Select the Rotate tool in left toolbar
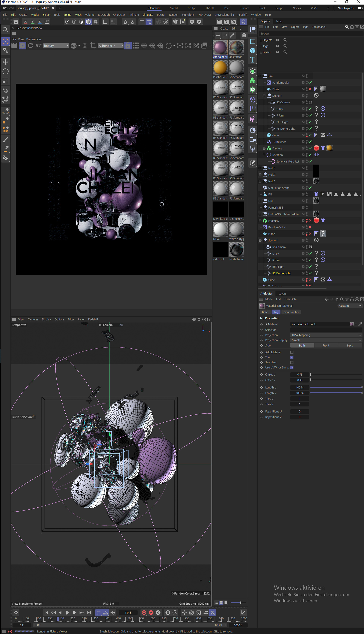 tap(5, 72)
